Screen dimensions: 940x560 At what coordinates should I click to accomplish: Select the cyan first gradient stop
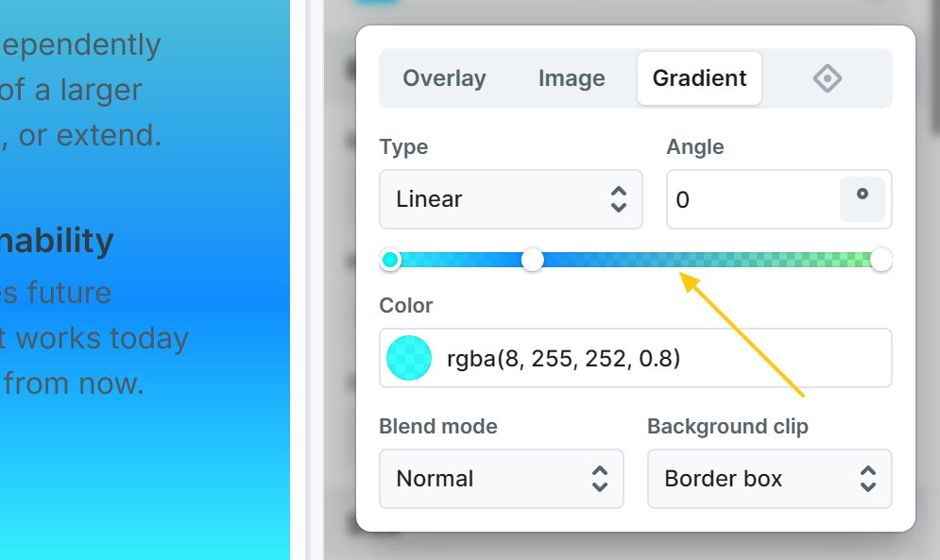click(x=390, y=260)
